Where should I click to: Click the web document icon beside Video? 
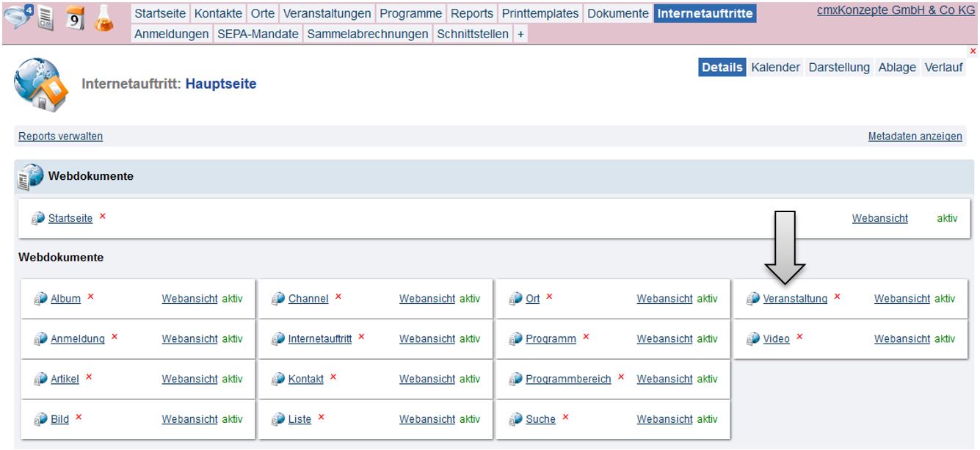point(753,339)
